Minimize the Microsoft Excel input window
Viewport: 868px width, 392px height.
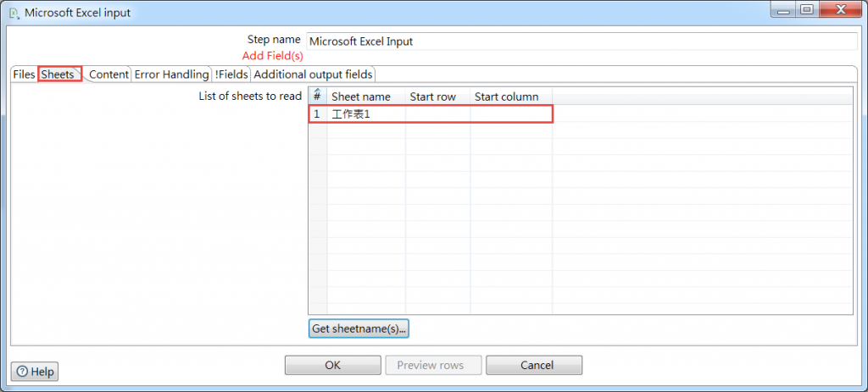tap(783, 9)
